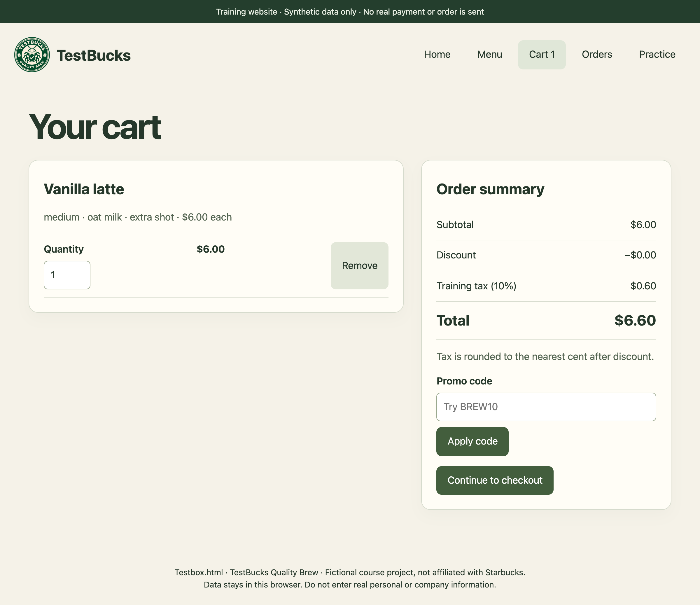
Task: Click the Total amount $6.60
Action: click(x=635, y=321)
